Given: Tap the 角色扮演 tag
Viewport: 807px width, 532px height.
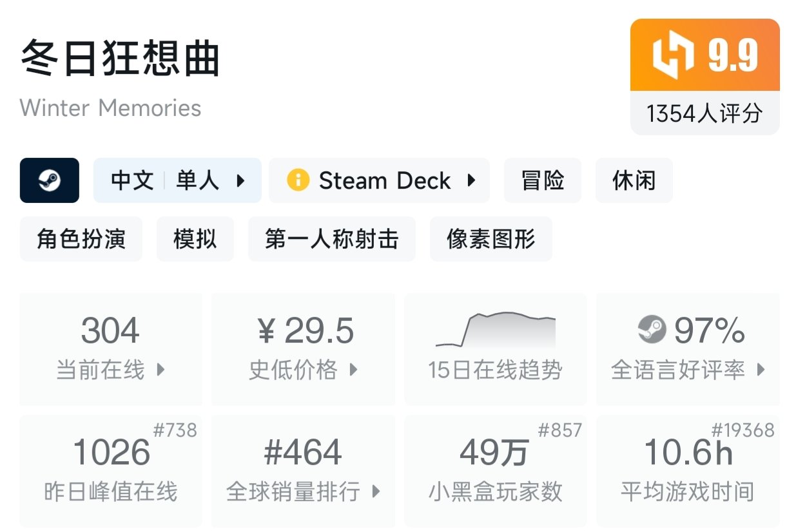Looking at the screenshot, I should pyautogui.click(x=81, y=239).
